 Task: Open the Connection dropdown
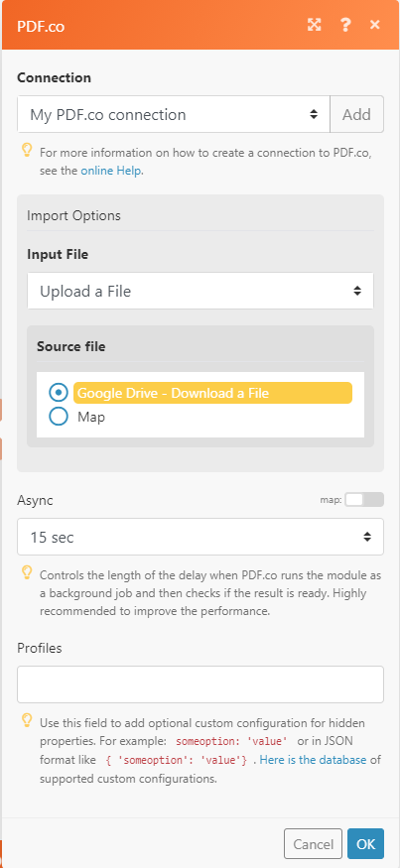point(174,115)
